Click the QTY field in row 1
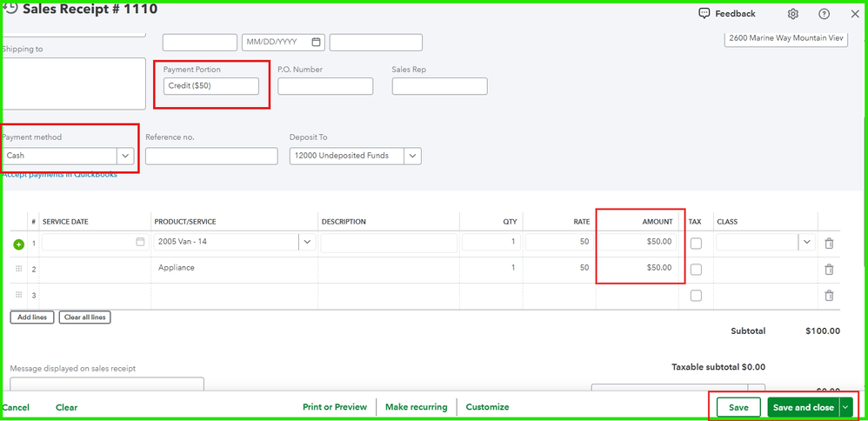Image resolution: width=868 pixels, height=421 pixels. (491, 242)
